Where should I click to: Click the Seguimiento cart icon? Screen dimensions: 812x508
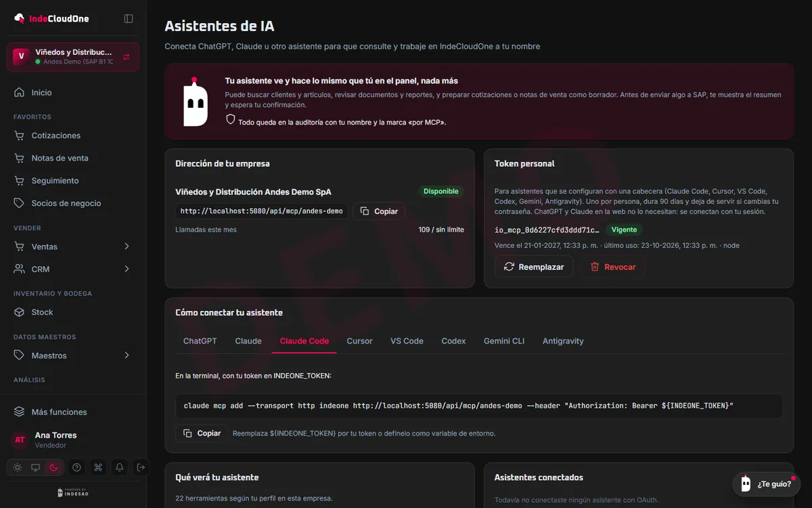(19, 181)
